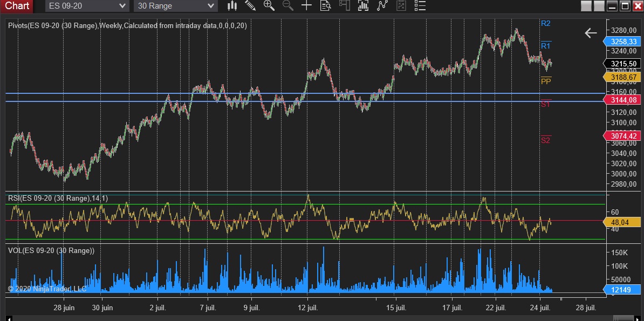Click the zoom out magnifier icon
Image resolution: width=644 pixels, height=321 pixels.
287,6
